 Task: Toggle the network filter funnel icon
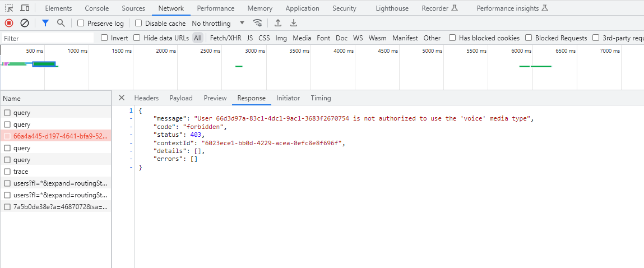point(45,23)
